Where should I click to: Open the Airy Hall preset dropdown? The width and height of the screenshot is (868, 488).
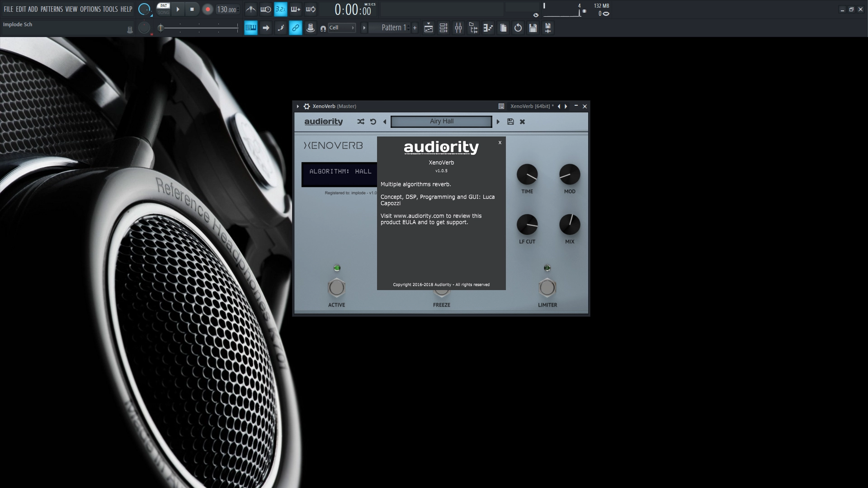click(x=441, y=122)
